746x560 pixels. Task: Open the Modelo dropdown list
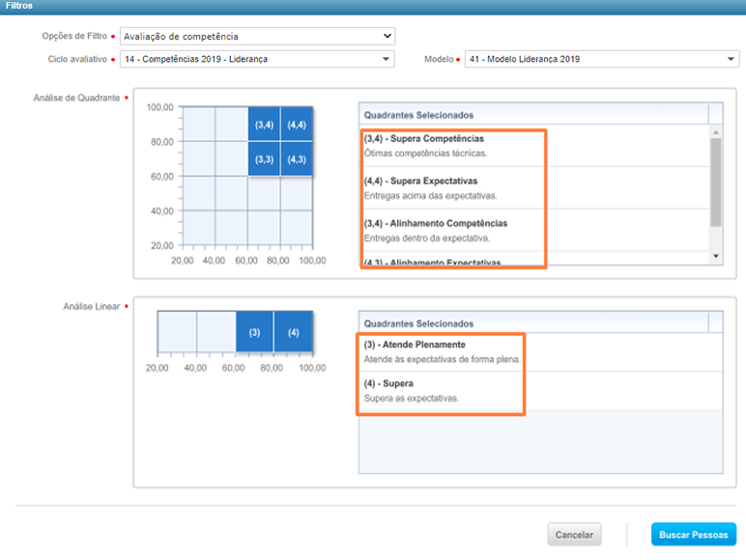point(601,59)
